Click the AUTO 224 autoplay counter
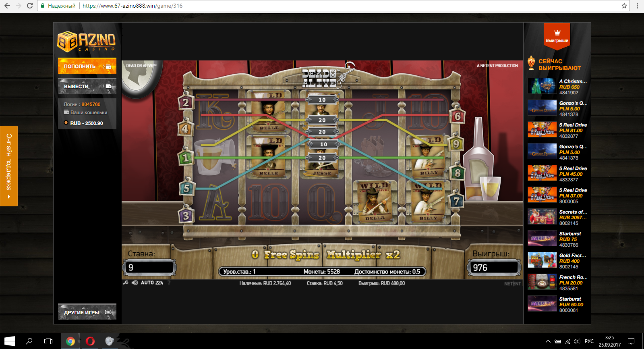The image size is (644, 349). [152, 283]
